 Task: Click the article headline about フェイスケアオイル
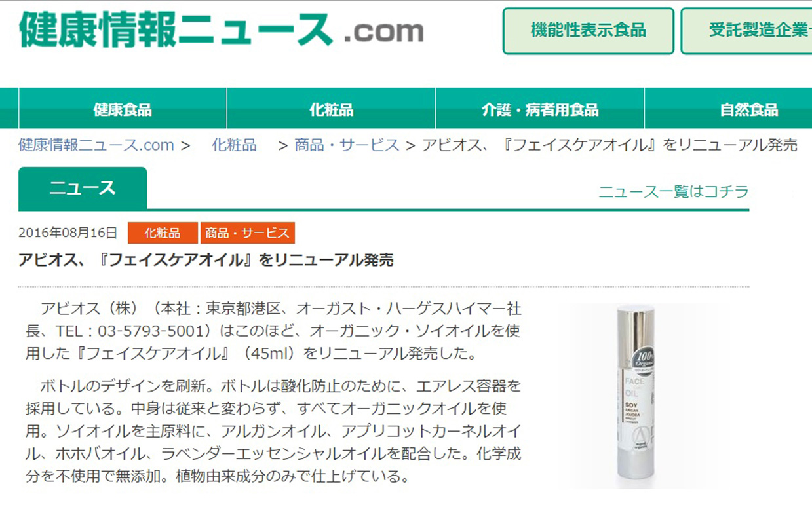pyautogui.click(x=206, y=260)
